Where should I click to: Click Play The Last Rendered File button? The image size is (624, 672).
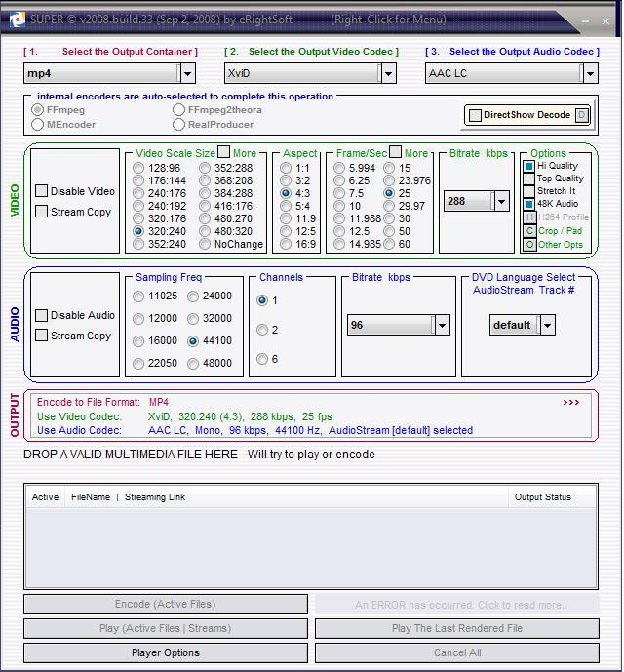click(x=457, y=628)
